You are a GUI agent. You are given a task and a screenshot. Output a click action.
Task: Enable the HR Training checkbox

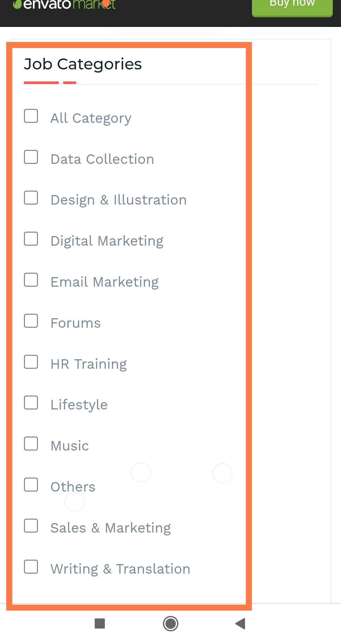pos(31,362)
